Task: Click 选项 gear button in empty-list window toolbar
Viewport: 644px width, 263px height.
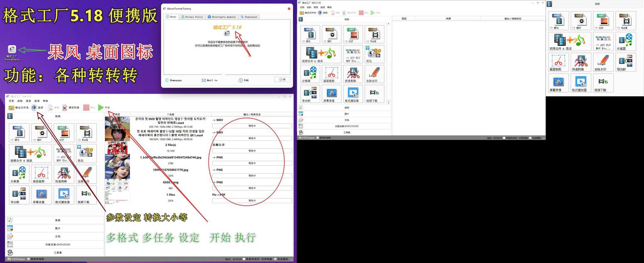Action: point(323,13)
